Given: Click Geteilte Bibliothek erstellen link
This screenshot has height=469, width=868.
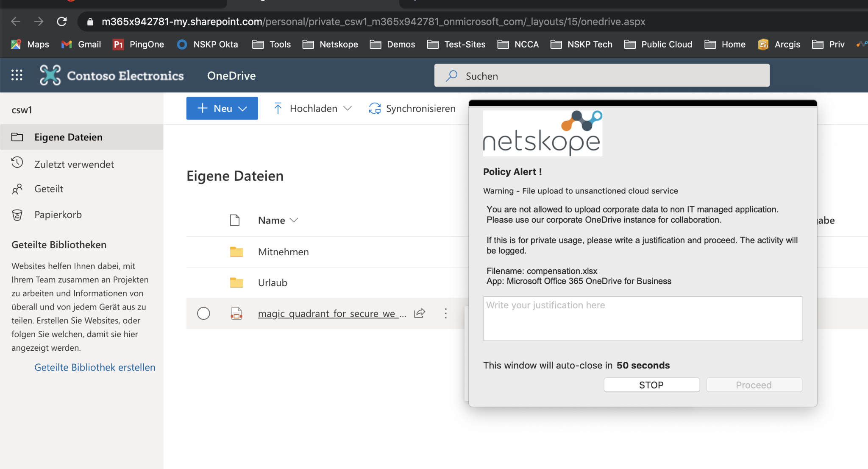Looking at the screenshot, I should (95, 367).
